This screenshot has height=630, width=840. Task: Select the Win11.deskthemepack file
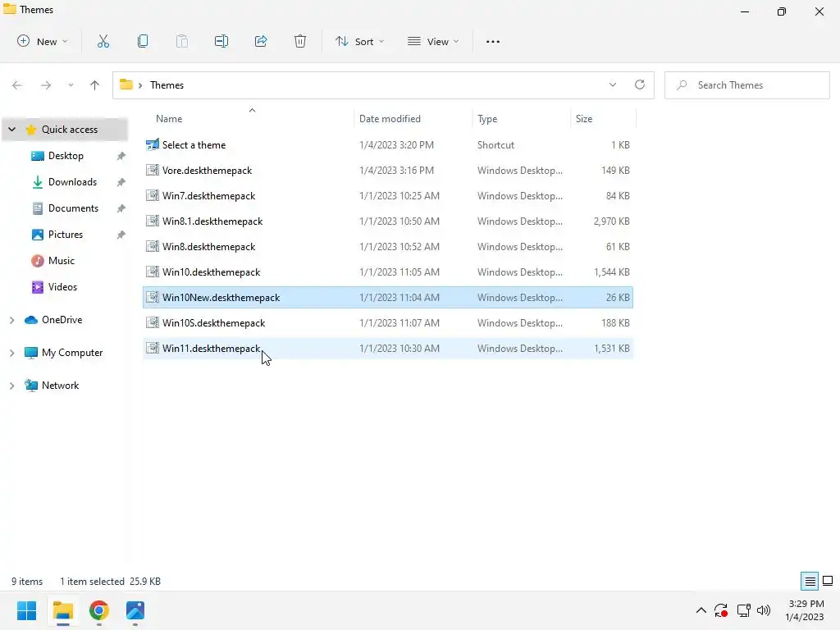coord(388,348)
